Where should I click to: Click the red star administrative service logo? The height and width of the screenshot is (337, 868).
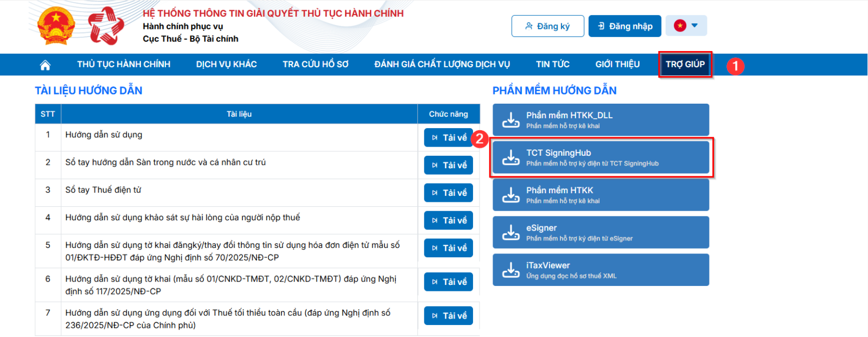[x=106, y=26]
